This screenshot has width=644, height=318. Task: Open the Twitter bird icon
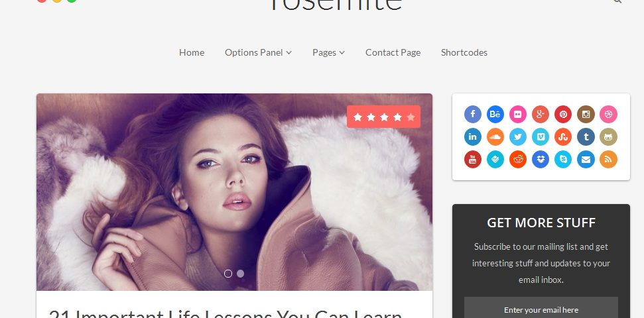[x=518, y=136]
